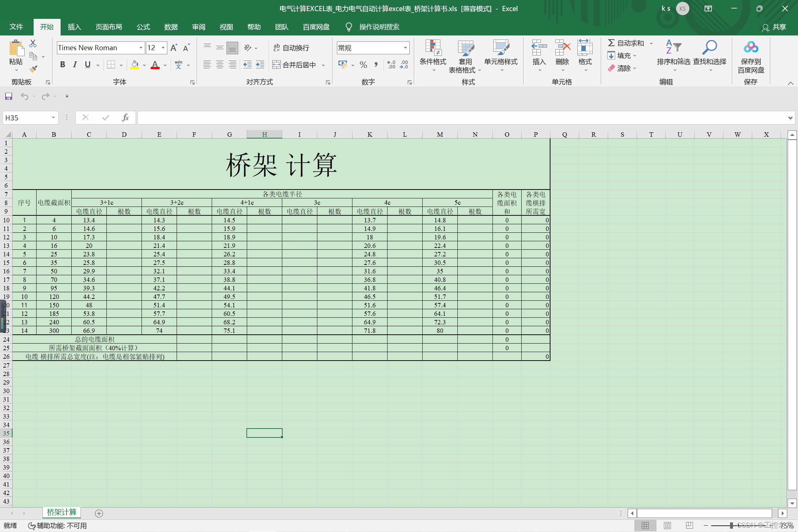Click the font color swatch A
The image size is (798, 532).
point(155,65)
